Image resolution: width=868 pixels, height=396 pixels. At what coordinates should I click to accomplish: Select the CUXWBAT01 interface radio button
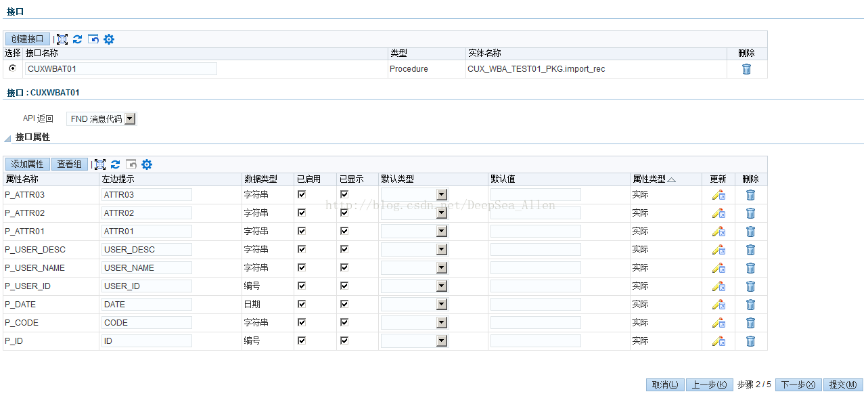(12, 68)
